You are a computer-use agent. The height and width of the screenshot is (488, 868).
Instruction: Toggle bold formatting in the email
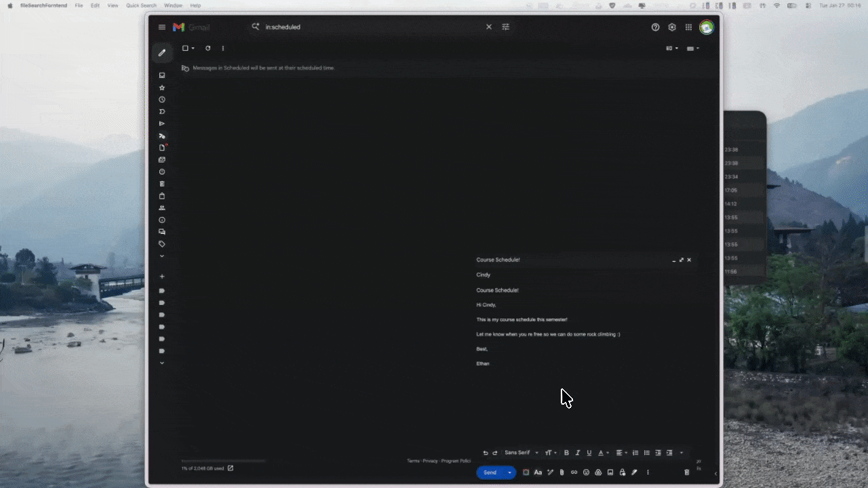pos(566,452)
